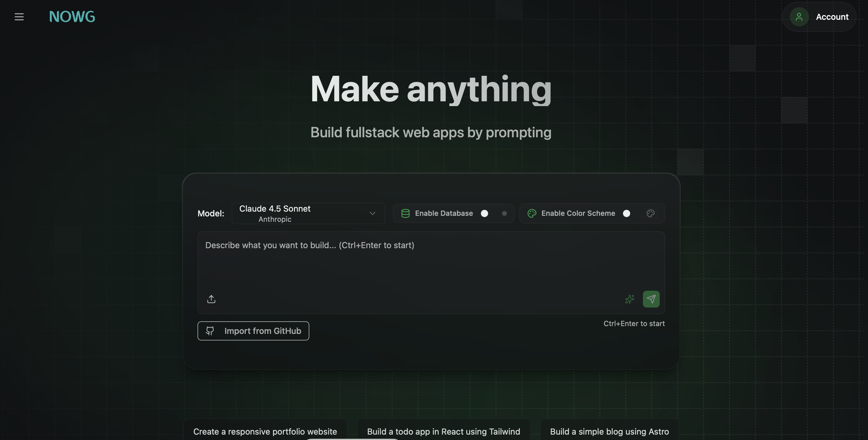868x440 pixels.
Task: Click the GitHub icon in the import button
Action: (210, 331)
